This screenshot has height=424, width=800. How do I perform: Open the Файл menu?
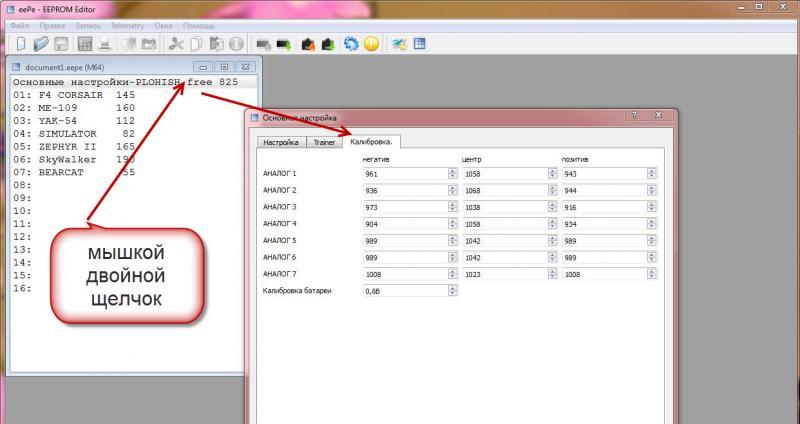click(22, 24)
